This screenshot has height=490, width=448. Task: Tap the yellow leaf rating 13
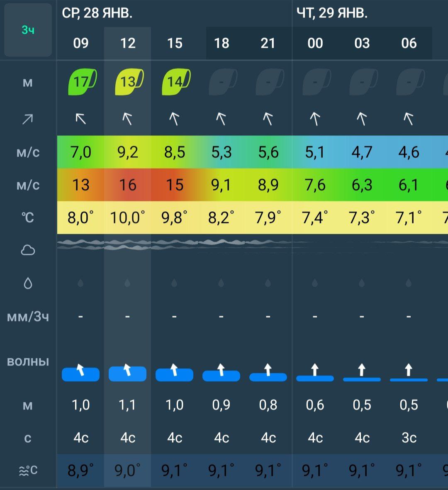tap(129, 82)
